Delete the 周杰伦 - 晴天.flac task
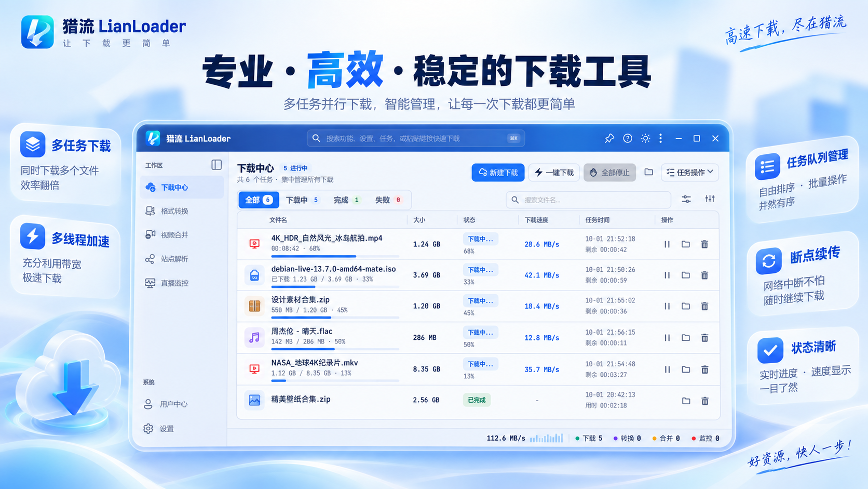The width and height of the screenshot is (868, 489). 704,338
